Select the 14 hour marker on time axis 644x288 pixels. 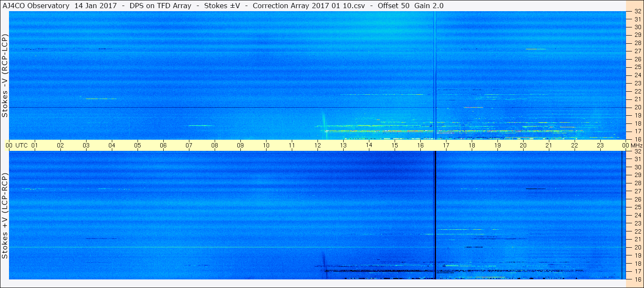coord(369,145)
